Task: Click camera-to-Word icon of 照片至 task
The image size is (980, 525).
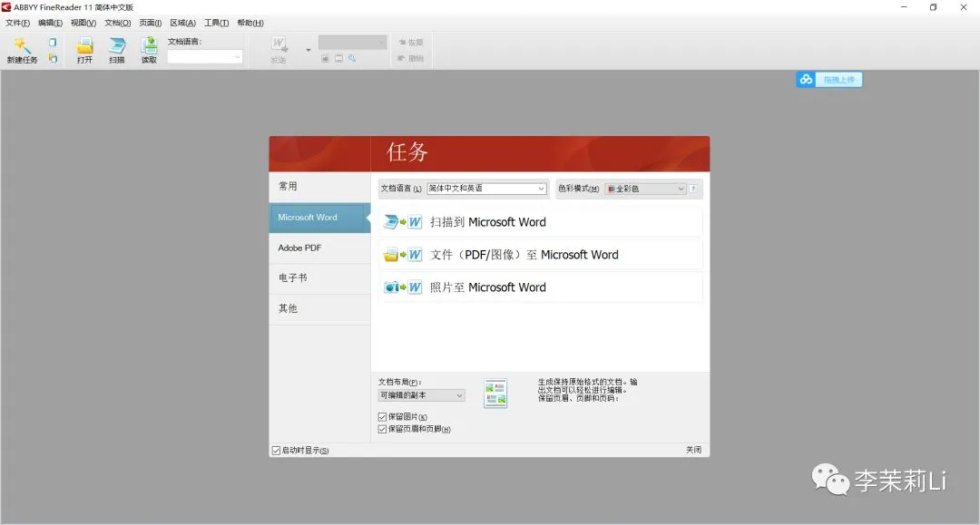Action: pyautogui.click(x=403, y=287)
